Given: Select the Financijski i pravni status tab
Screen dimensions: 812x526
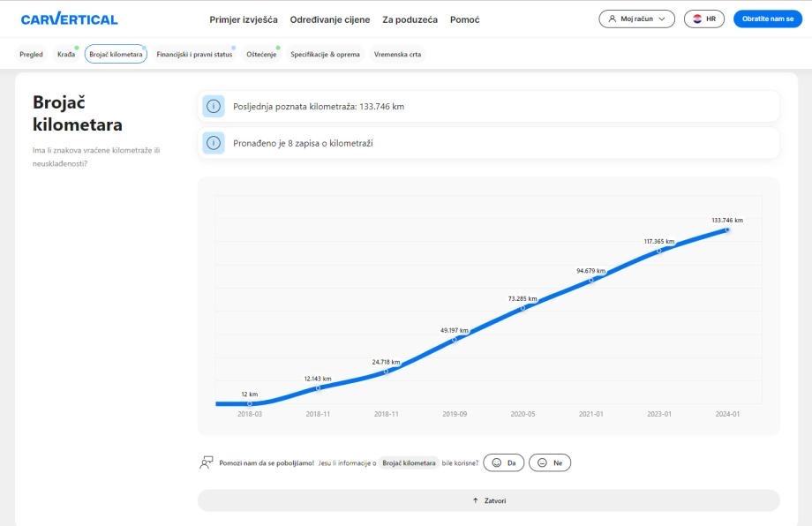Looking at the screenshot, I should (x=194, y=55).
